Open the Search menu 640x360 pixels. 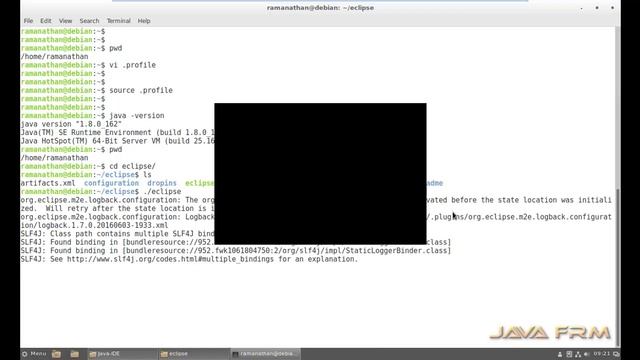(x=89, y=21)
